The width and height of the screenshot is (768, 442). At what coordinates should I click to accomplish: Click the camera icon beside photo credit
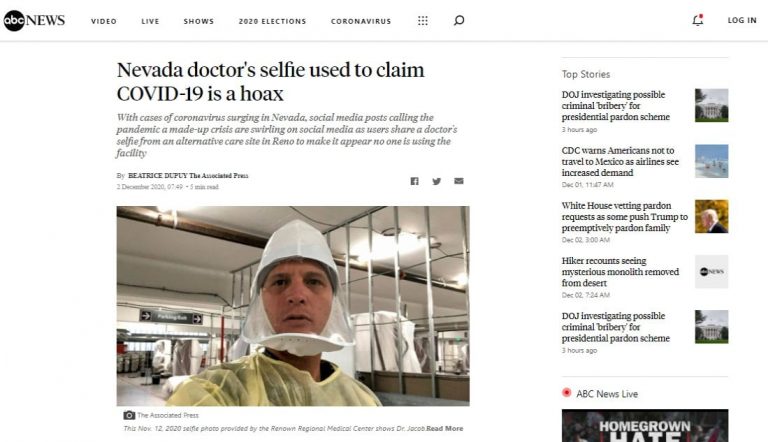pos(129,415)
